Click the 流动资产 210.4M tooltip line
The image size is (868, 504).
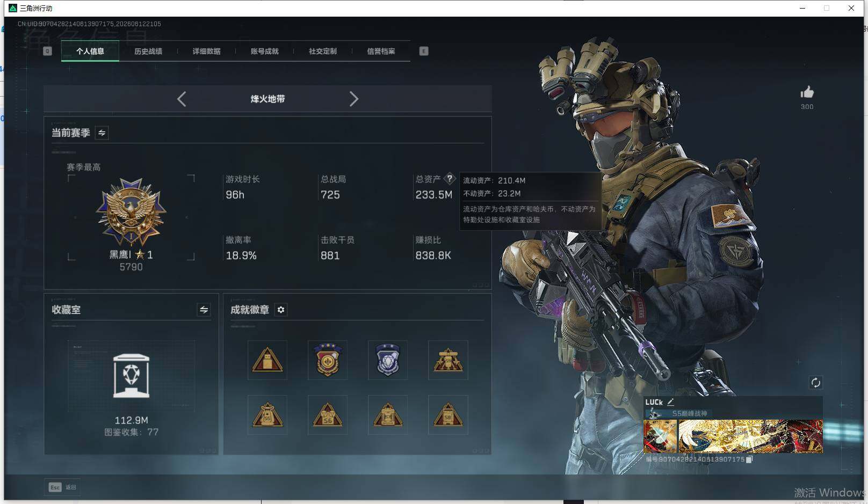(494, 180)
